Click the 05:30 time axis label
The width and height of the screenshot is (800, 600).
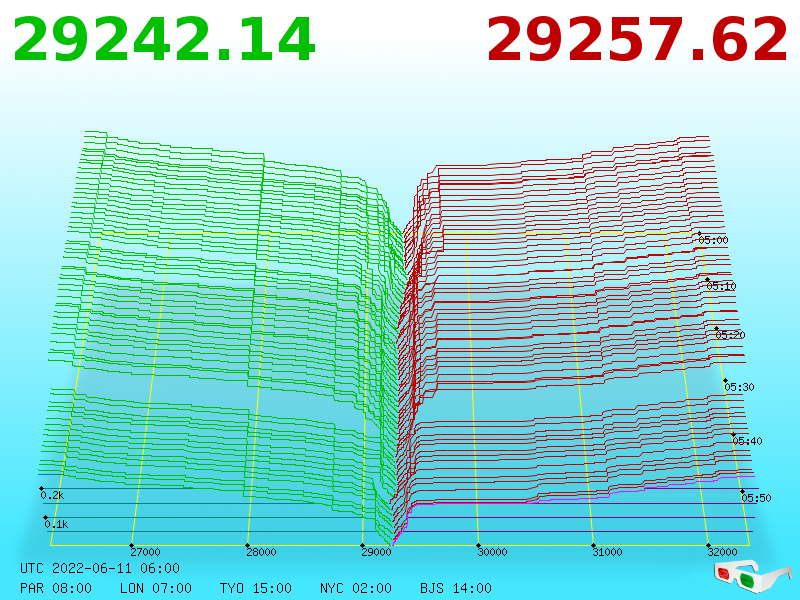739,387
